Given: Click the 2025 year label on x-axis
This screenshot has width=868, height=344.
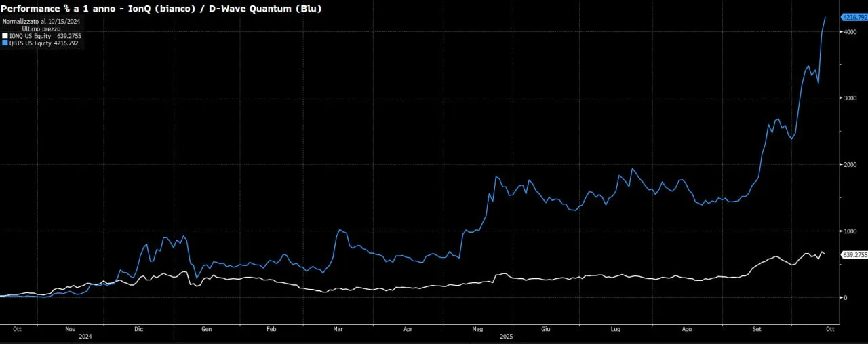Looking at the screenshot, I should point(507,336).
